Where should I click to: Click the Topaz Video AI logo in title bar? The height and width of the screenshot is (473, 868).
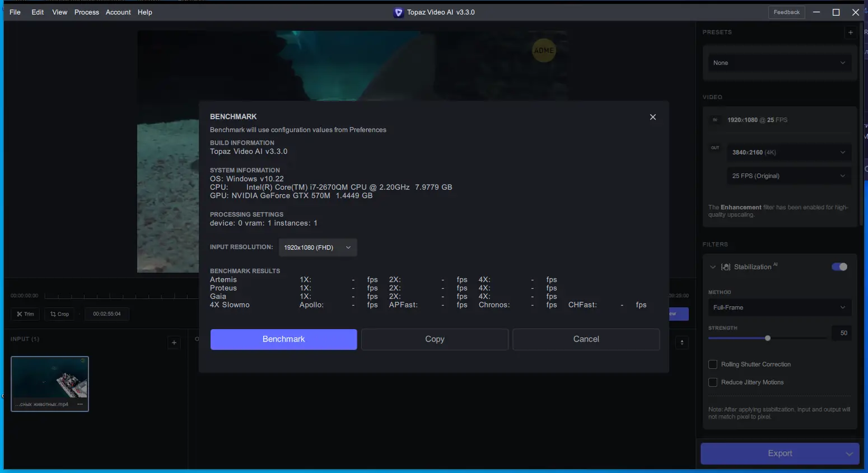pyautogui.click(x=399, y=12)
